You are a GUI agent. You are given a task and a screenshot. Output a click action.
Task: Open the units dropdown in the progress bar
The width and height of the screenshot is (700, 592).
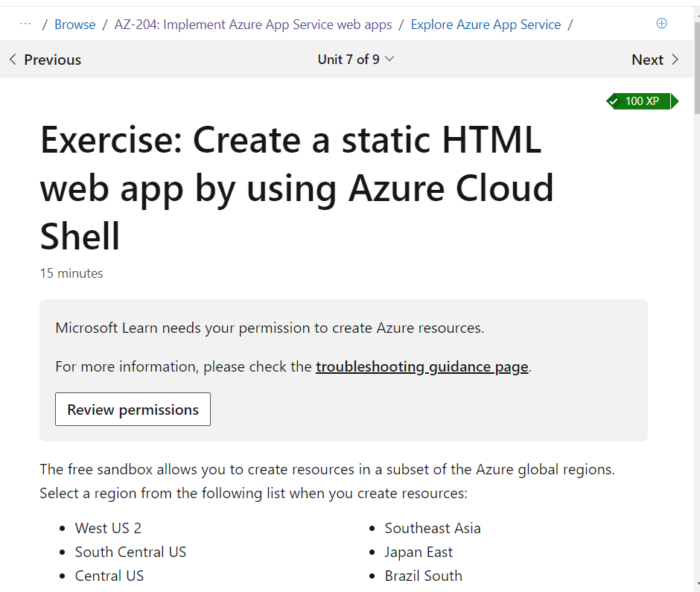coord(356,59)
